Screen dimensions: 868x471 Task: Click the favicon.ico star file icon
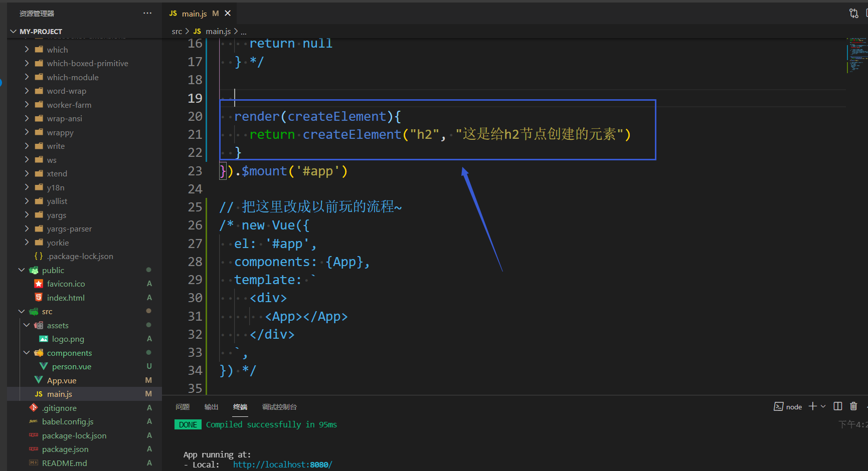[39, 284]
